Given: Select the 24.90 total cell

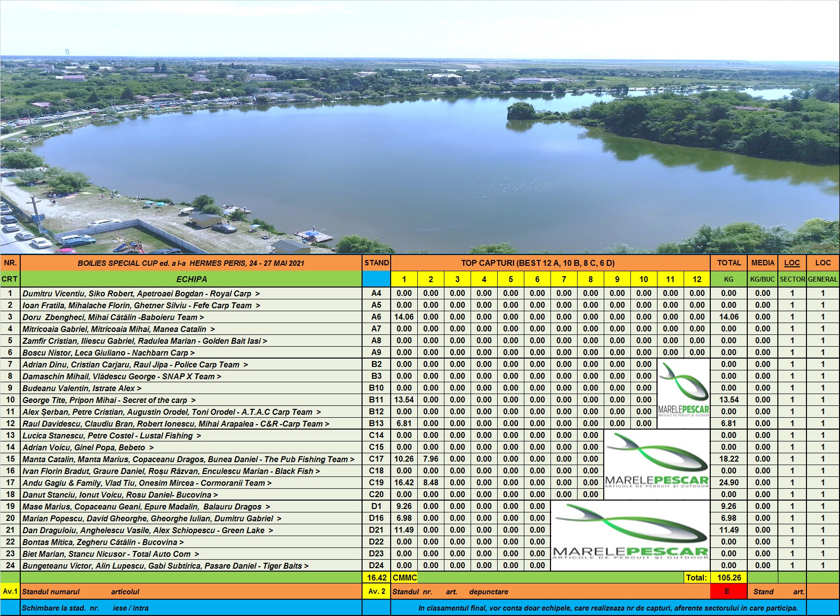Looking at the screenshot, I should click(729, 483).
